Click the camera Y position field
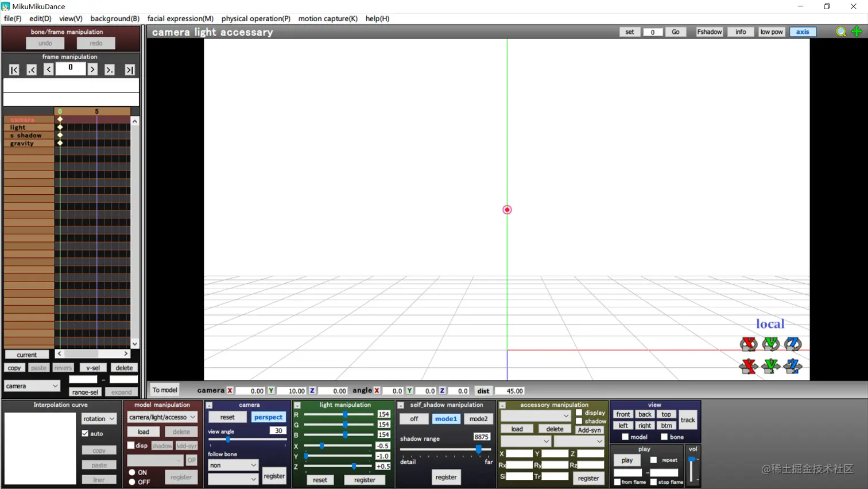The width and height of the screenshot is (868, 489). [293, 391]
